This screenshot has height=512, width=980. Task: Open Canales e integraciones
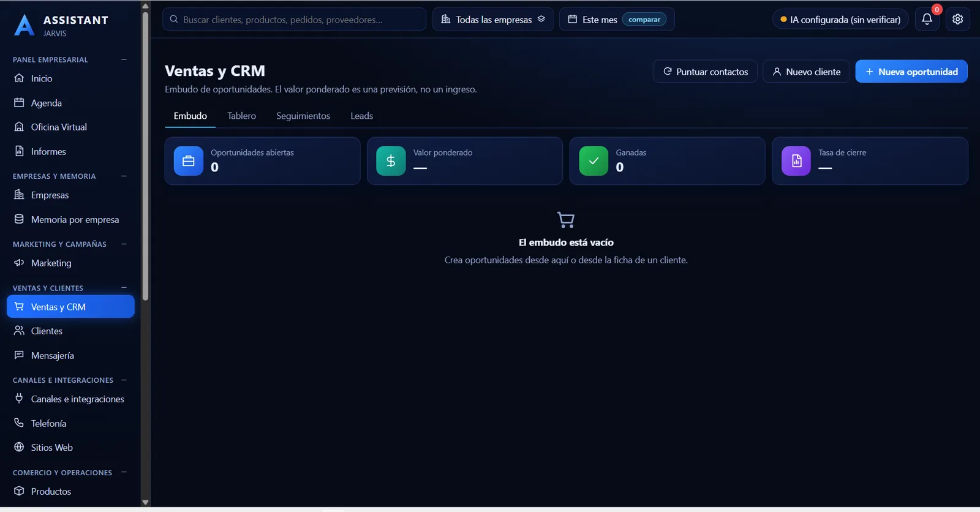click(x=70, y=399)
